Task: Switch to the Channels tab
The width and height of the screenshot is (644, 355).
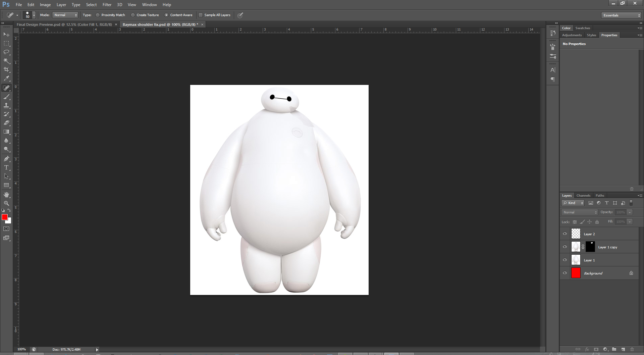Action: point(583,196)
